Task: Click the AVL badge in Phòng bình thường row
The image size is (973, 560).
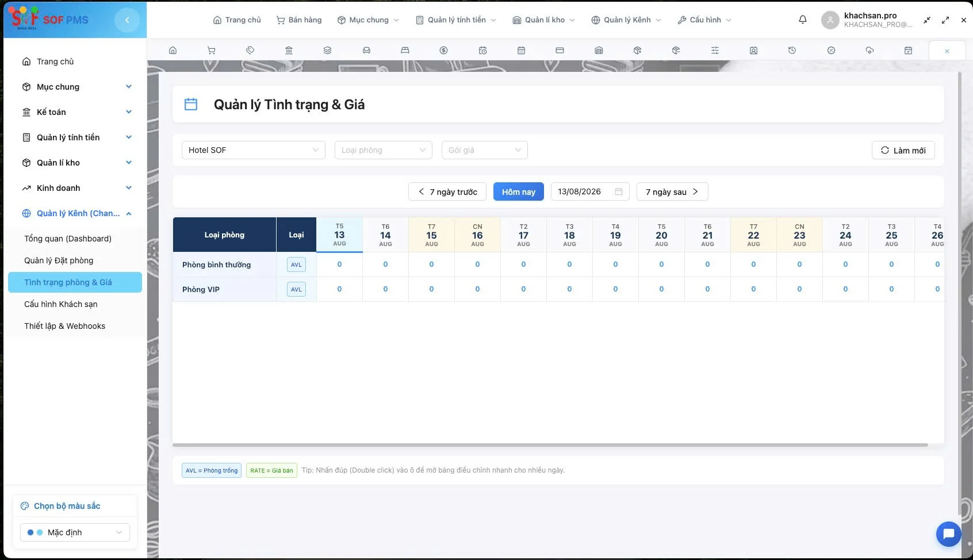Action: (x=296, y=264)
